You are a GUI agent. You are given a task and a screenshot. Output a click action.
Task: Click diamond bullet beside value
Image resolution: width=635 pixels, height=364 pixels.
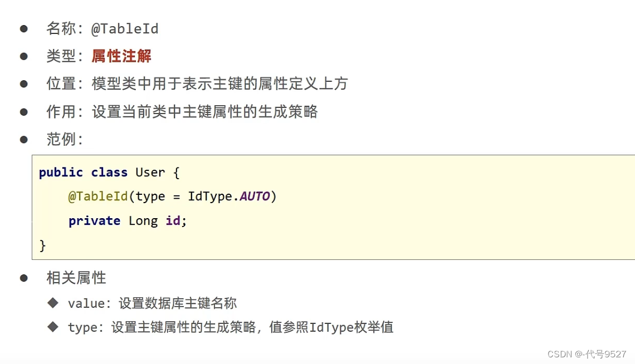[53, 303]
